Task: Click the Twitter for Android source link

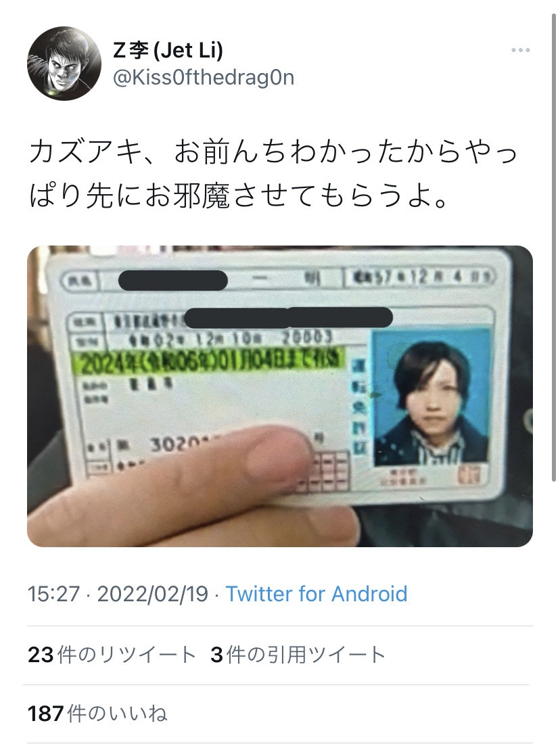Action: tap(316, 594)
